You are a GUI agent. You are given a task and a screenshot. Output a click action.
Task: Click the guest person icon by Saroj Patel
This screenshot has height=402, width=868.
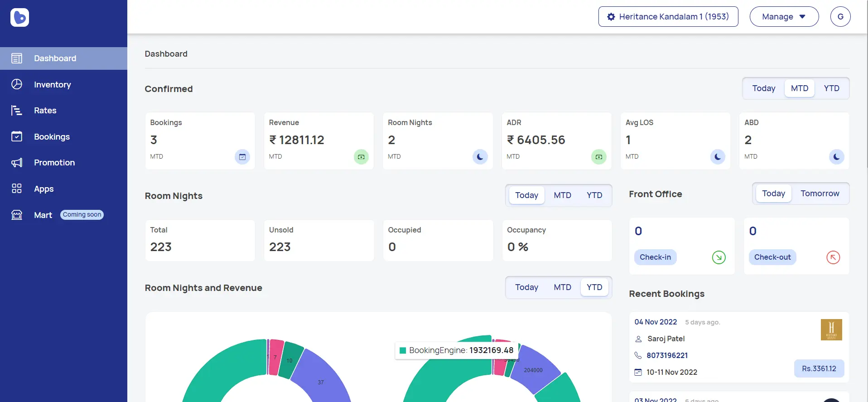[638, 339]
